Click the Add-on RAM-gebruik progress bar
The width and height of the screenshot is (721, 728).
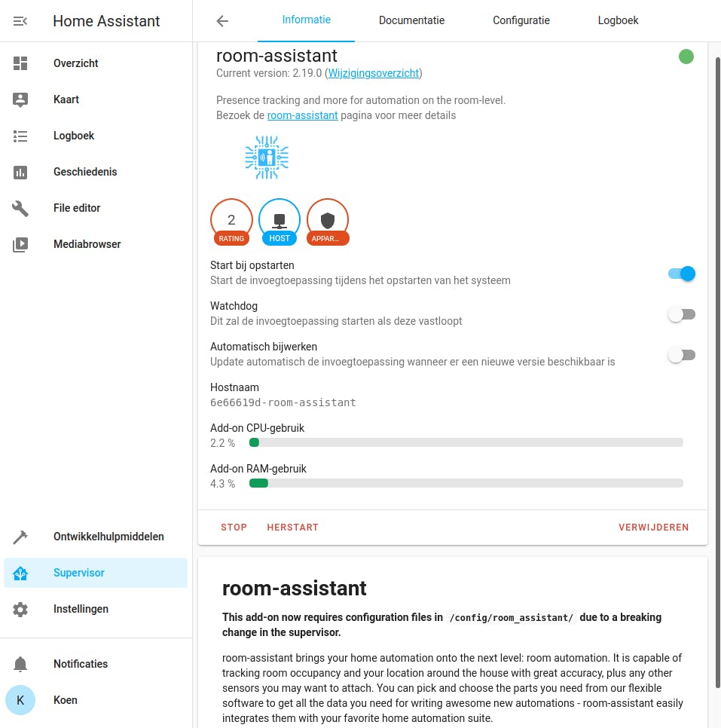pyautogui.click(x=466, y=483)
